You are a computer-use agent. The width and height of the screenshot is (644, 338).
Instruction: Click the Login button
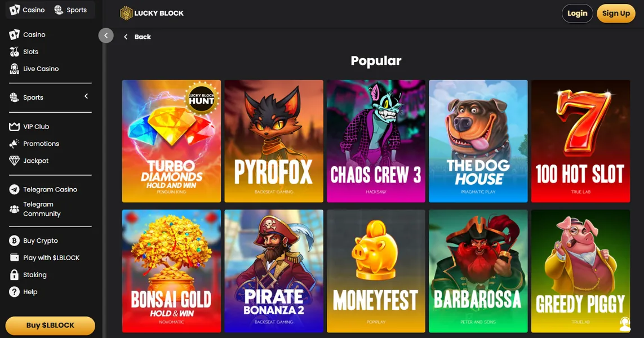pyautogui.click(x=577, y=13)
